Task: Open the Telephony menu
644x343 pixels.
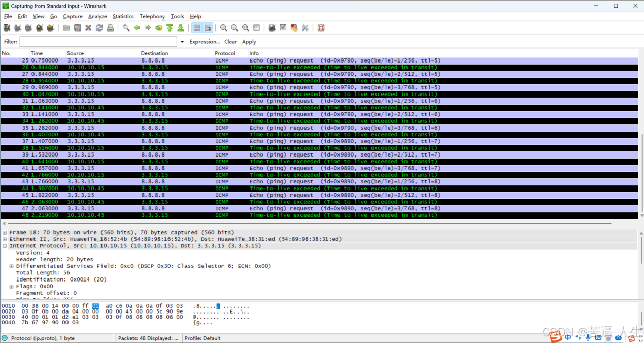Action: [152, 16]
